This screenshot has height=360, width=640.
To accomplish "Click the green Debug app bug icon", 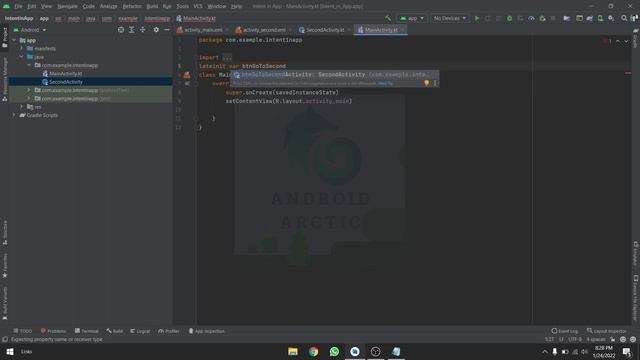I will coord(509,18).
